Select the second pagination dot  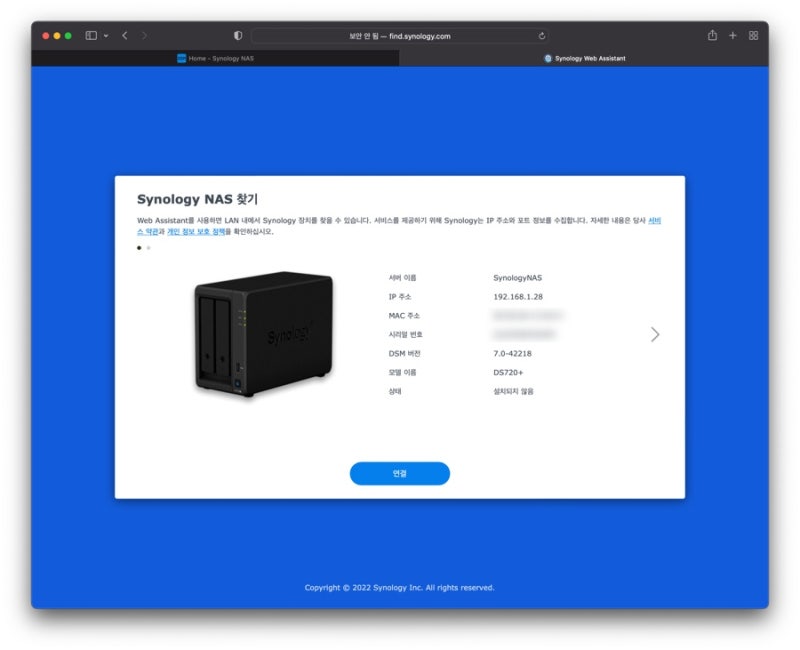(148, 248)
